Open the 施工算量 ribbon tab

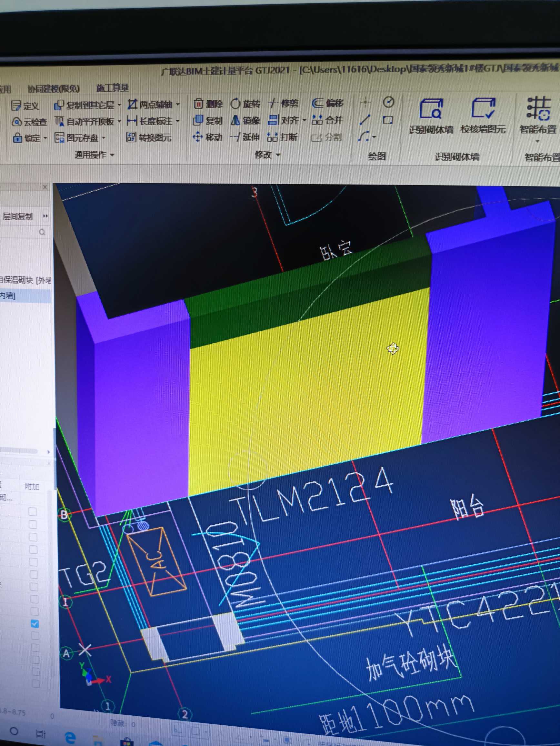tap(113, 88)
